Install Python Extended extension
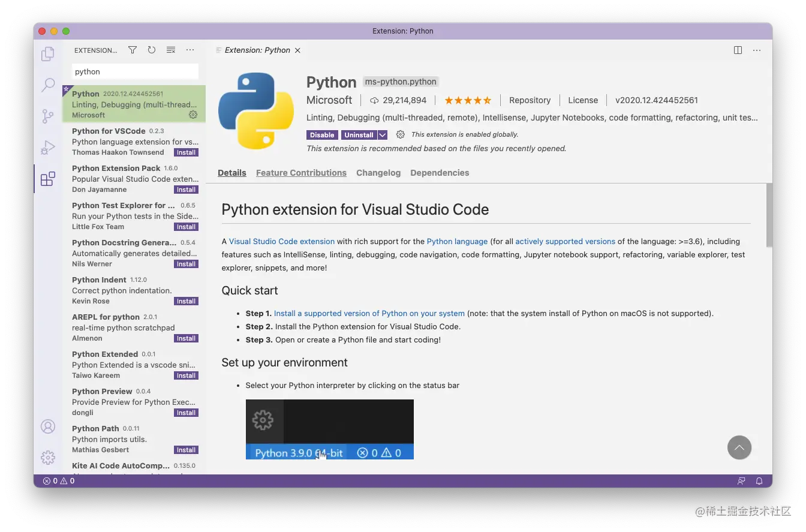Screen dimensions: 806x532 pos(186,375)
